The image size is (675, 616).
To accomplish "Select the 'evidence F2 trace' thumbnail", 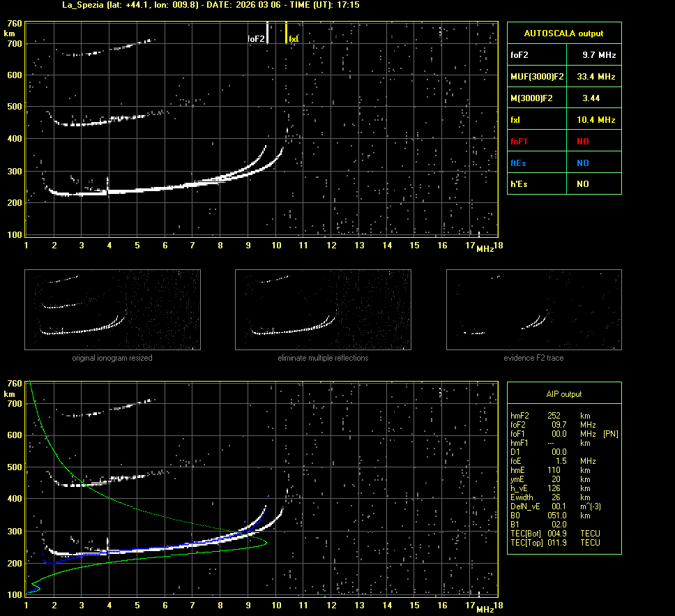I will pyautogui.click(x=533, y=310).
